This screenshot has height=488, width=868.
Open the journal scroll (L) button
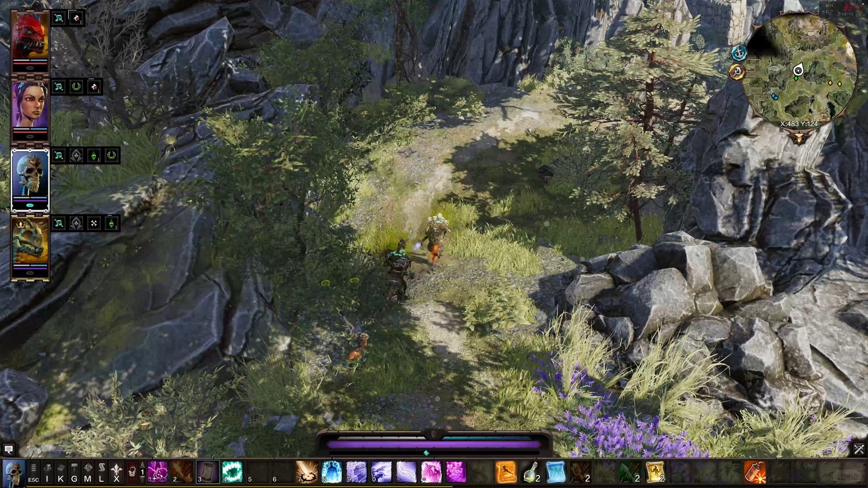pyautogui.click(x=101, y=472)
